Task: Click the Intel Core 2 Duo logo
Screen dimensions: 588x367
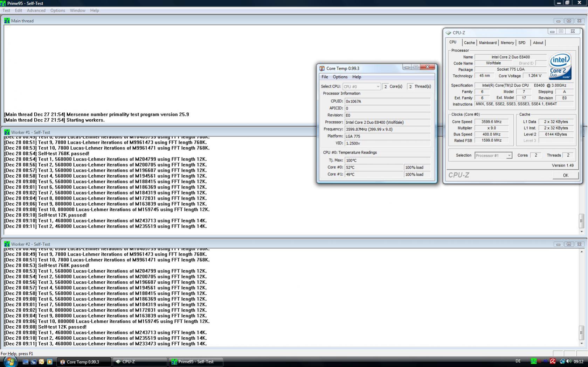Action: point(560,66)
